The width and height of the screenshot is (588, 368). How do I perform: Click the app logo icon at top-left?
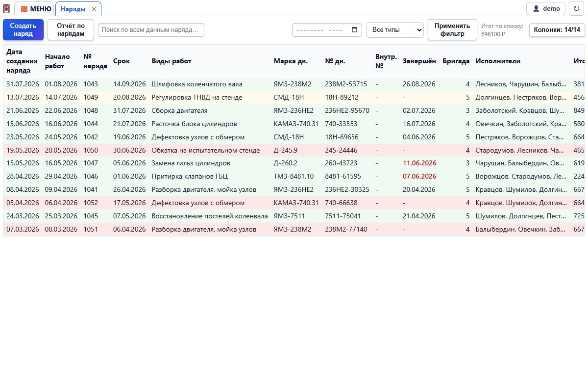[6, 8]
